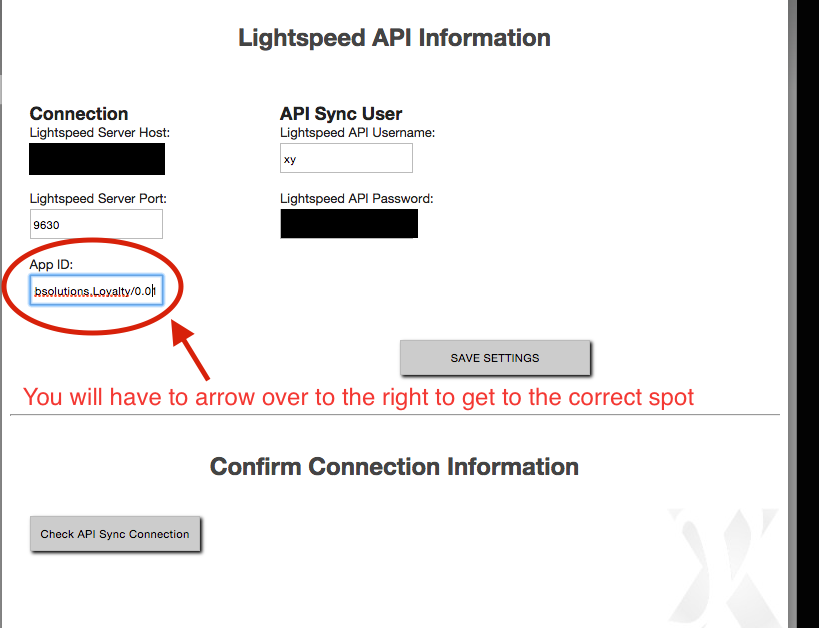This screenshot has height=628, width=819.
Task: Click the 'Connection' section heading
Action: (x=79, y=113)
